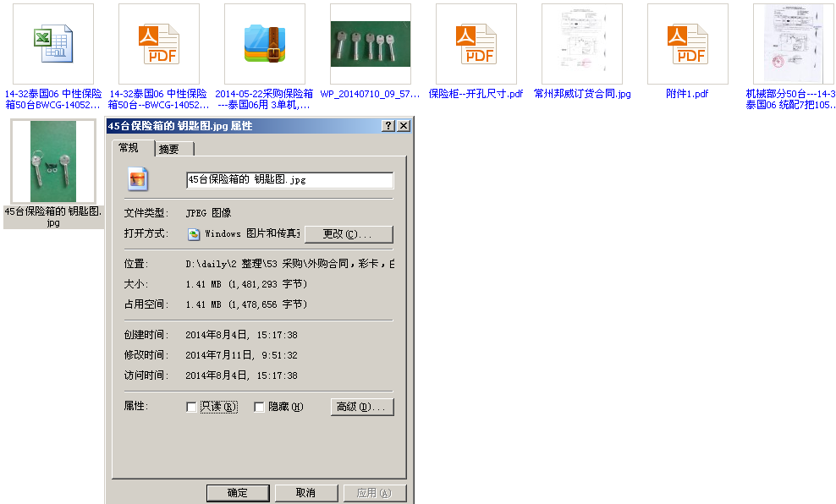Viewport: 836px width, 504px height.
Task: Close the properties dialog window
Action: (x=404, y=126)
